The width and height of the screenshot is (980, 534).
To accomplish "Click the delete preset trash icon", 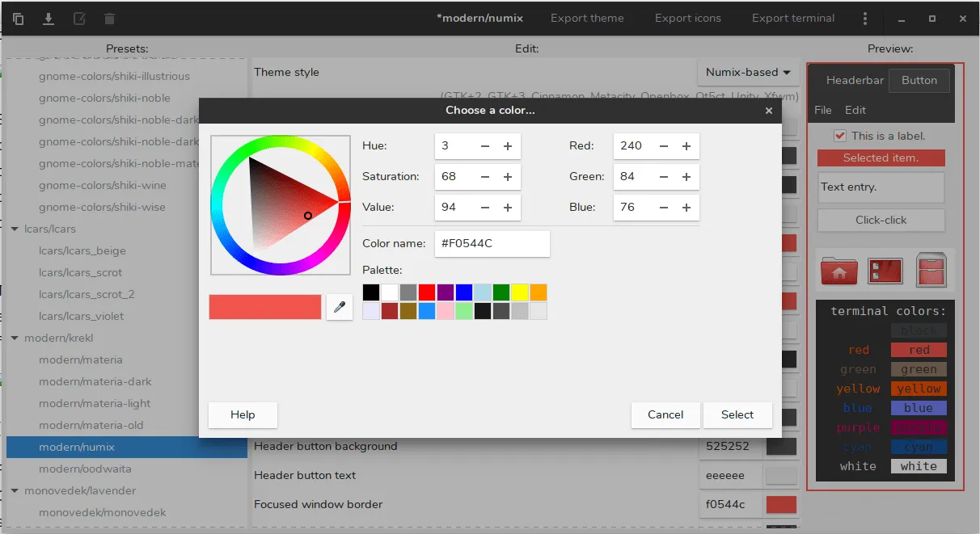I will point(110,18).
